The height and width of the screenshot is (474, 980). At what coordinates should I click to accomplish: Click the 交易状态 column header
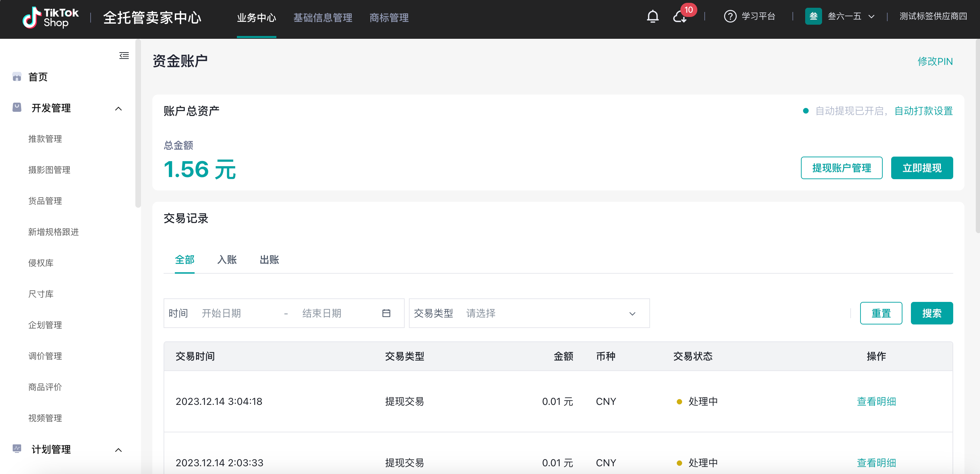[x=693, y=356]
